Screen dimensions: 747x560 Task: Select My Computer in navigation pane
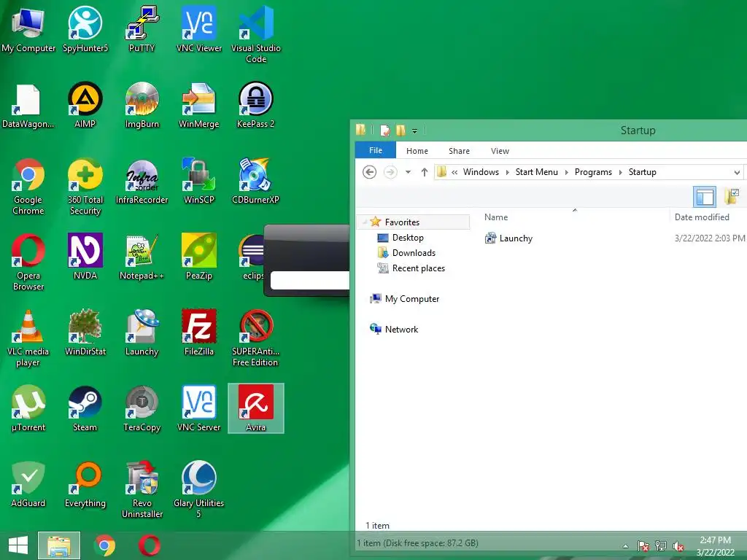coord(405,298)
